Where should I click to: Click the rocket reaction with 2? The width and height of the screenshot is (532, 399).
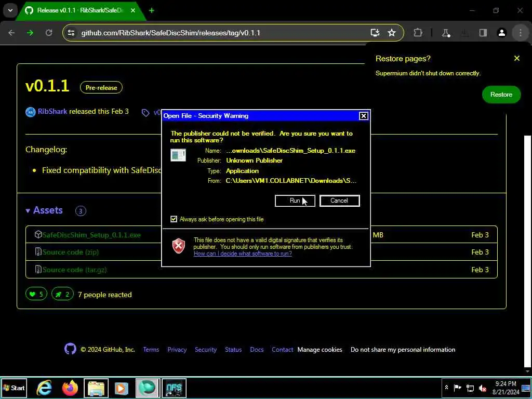point(62,294)
